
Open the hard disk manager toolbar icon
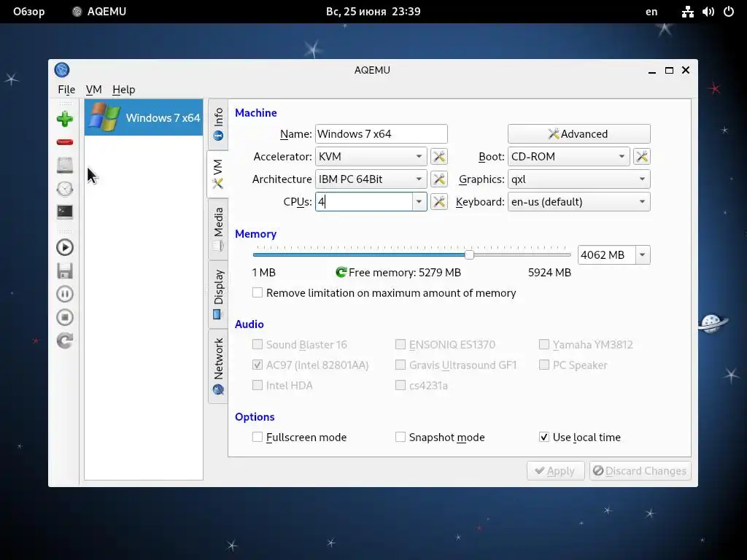click(x=65, y=166)
